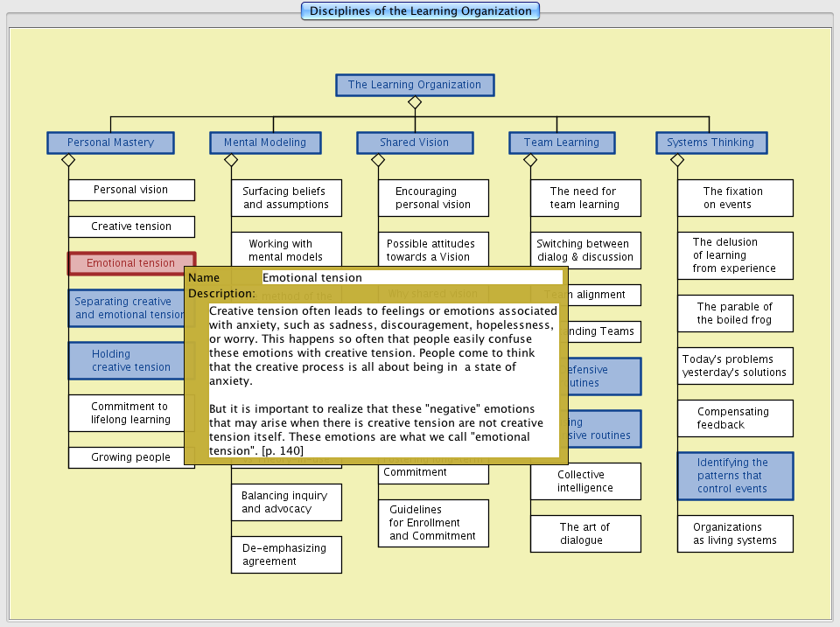Open The parable of the boiled frog
Viewport: 840px width, 627px height.
[735, 313]
